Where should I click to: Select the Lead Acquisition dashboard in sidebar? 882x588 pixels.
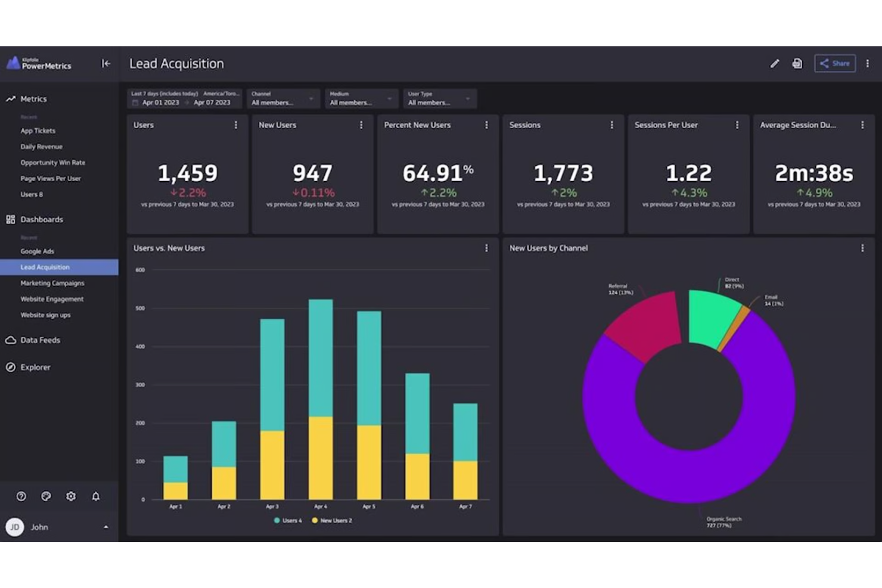(59, 267)
